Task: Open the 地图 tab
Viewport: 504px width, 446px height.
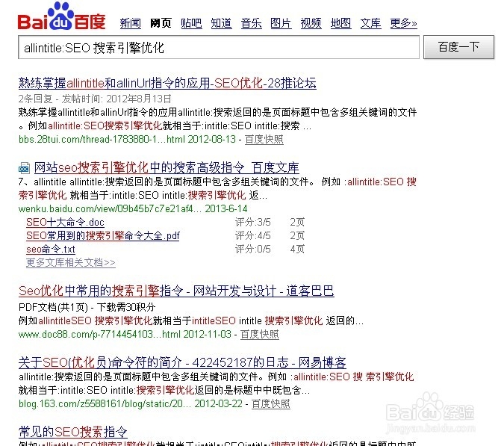Action: [340, 23]
